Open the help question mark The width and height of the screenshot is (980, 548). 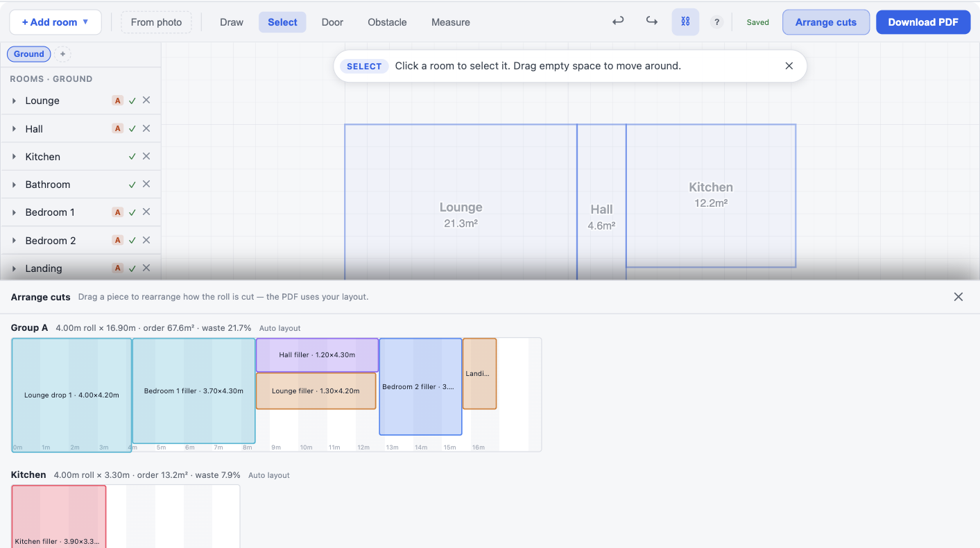point(717,22)
